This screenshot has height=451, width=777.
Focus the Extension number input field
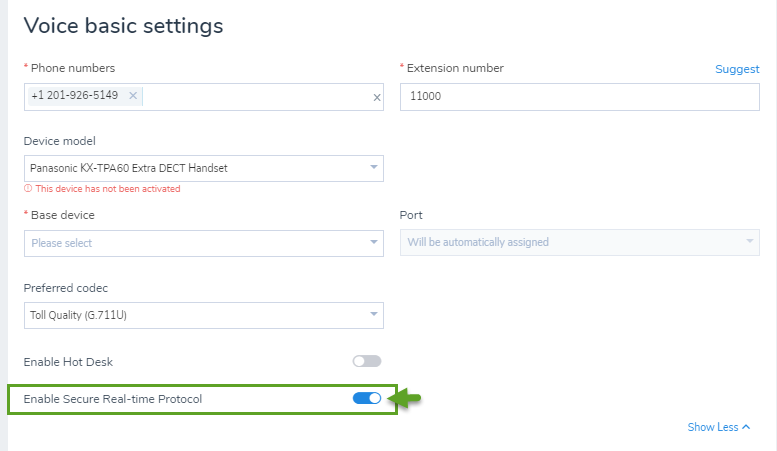click(x=580, y=97)
